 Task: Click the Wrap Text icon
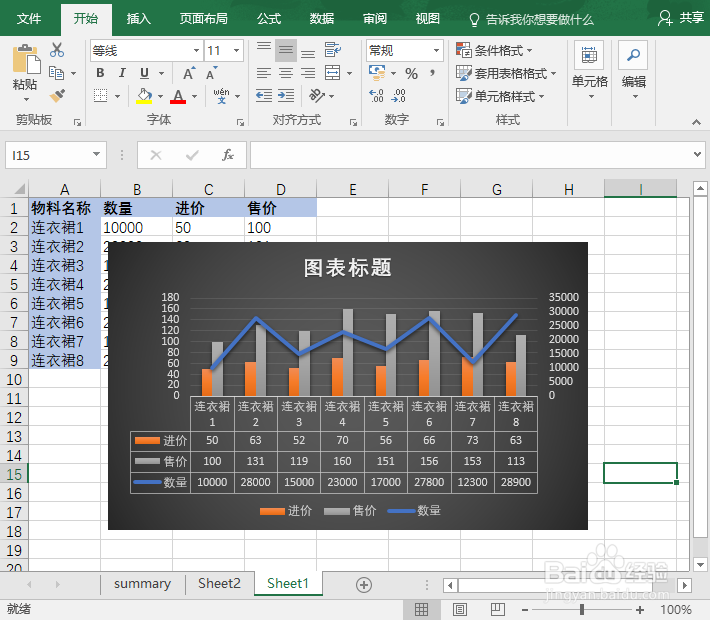click(x=333, y=50)
